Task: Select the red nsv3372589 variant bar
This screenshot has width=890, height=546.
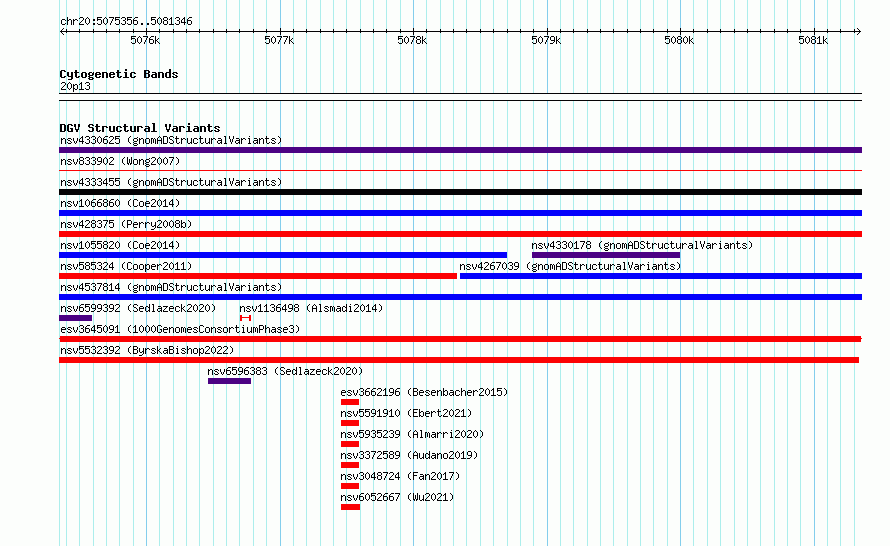Action: click(x=350, y=465)
